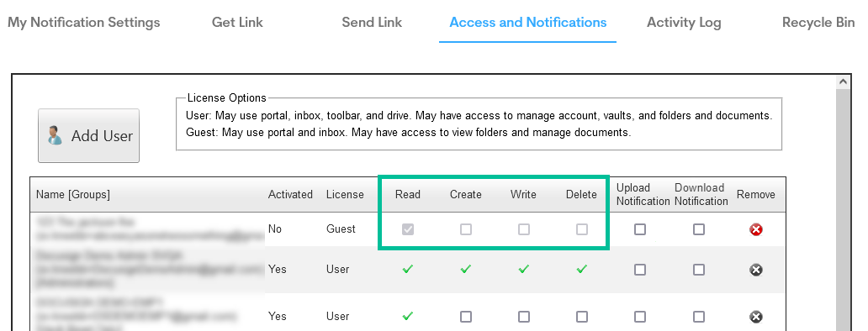Click the Upload Notification column header
Viewport: 868px width, 331px height.
(643, 195)
